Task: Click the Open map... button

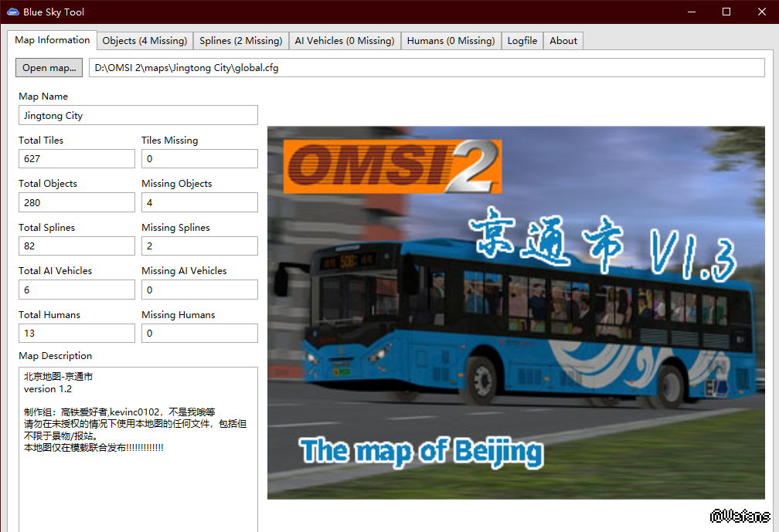Action: [49, 68]
